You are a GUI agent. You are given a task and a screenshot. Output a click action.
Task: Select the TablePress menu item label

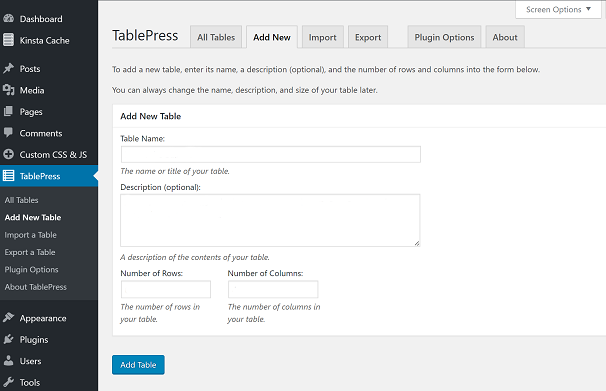coord(40,176)
